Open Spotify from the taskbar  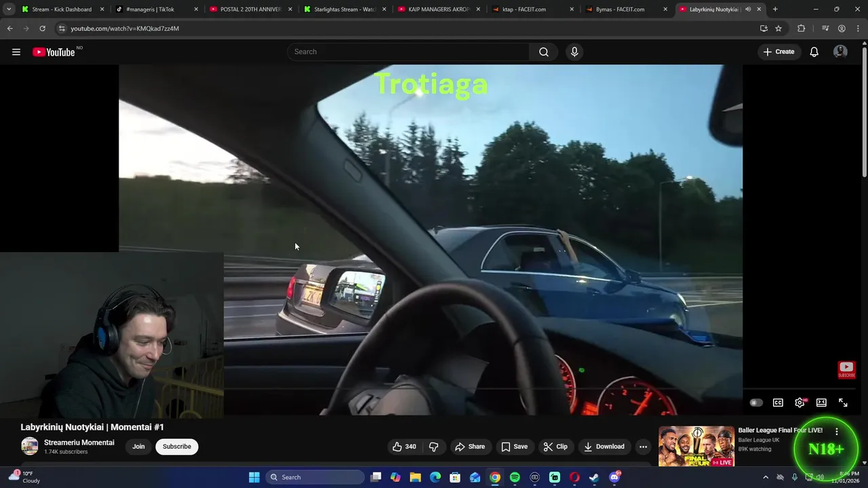pyautogui.click(x=515, y=477)
